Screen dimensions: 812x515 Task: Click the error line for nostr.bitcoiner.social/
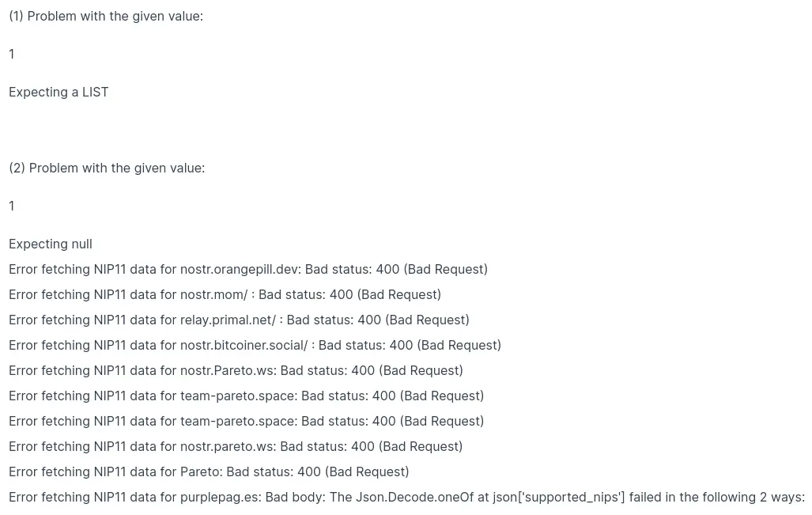(x=255, y=346)
